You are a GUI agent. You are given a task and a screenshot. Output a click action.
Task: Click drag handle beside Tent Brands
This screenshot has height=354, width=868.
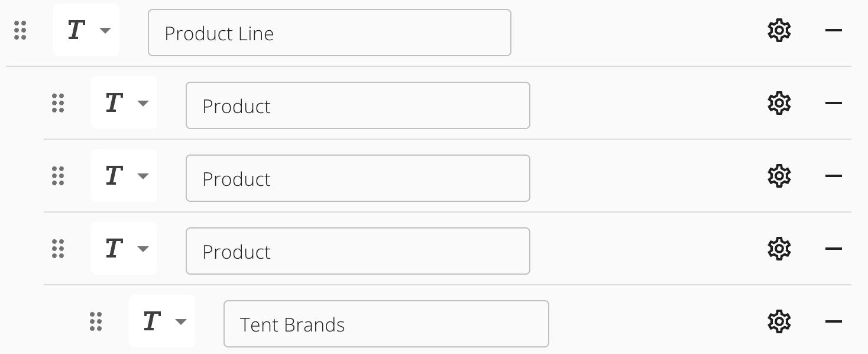coord(96,321)
